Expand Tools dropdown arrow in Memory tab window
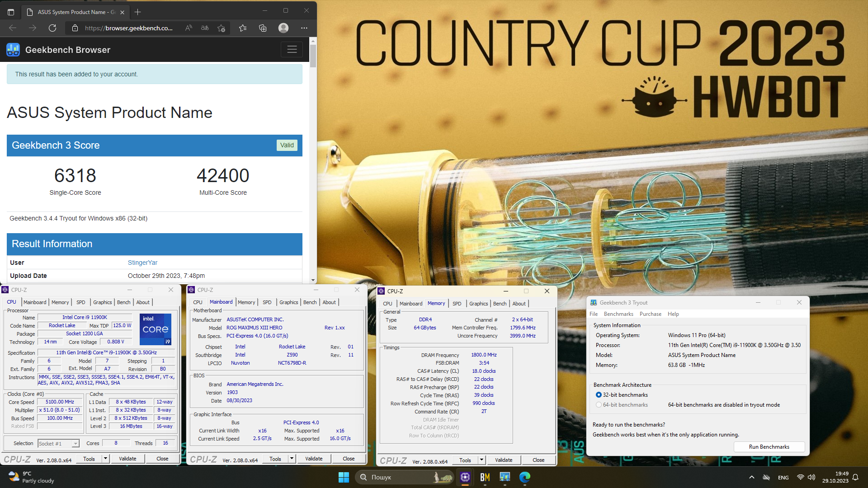 coord(481,460)
